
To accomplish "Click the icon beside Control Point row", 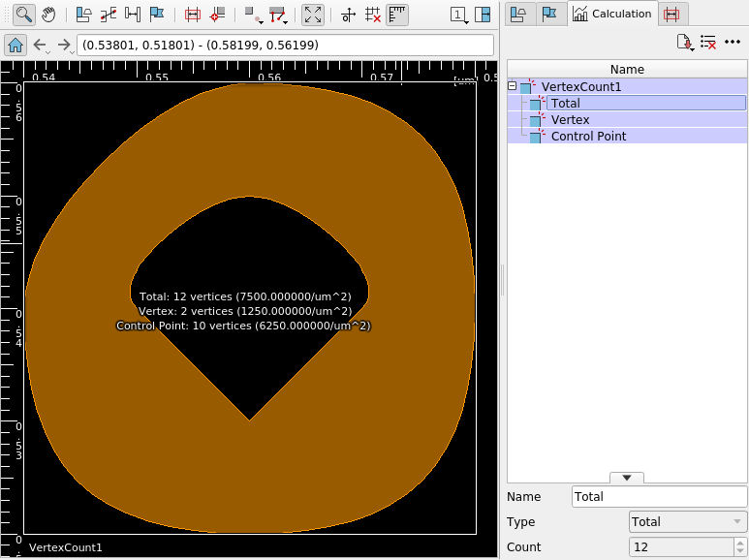I will [x=537, y=137].
